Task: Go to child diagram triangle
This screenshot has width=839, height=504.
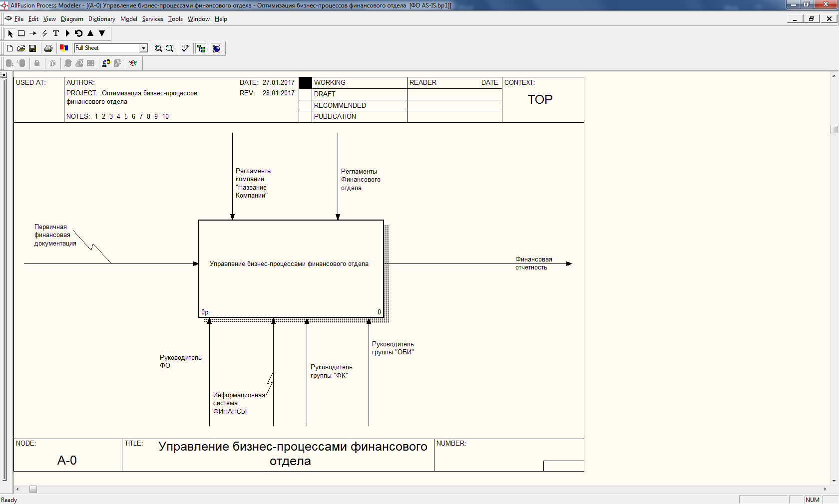Action: [102, 33]
